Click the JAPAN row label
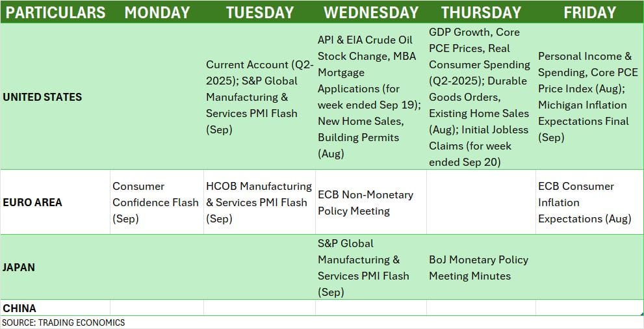 tap(19, 267)
